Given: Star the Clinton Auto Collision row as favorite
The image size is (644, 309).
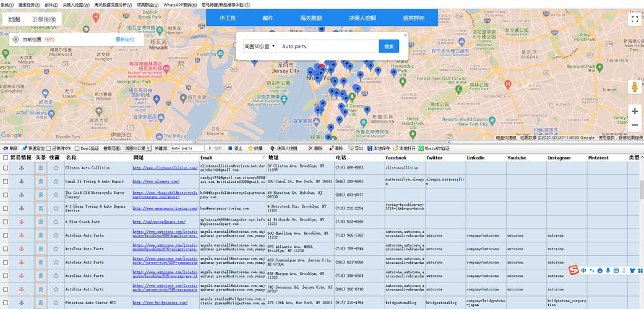Looking at the screenshot, I should (x=55, y=167).
